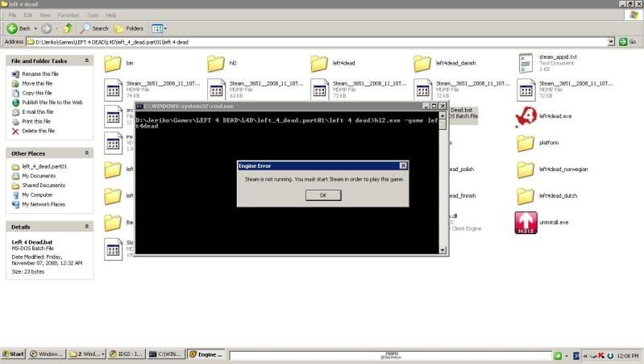Open the Help menu
The width and height of the screenshot is (644, 364).
click(111, 15)
